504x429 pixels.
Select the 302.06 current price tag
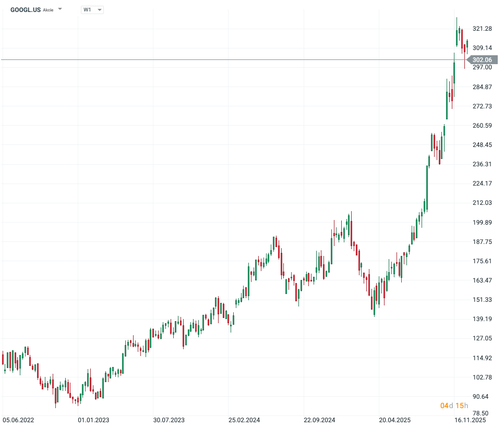(x=482, y=60)
